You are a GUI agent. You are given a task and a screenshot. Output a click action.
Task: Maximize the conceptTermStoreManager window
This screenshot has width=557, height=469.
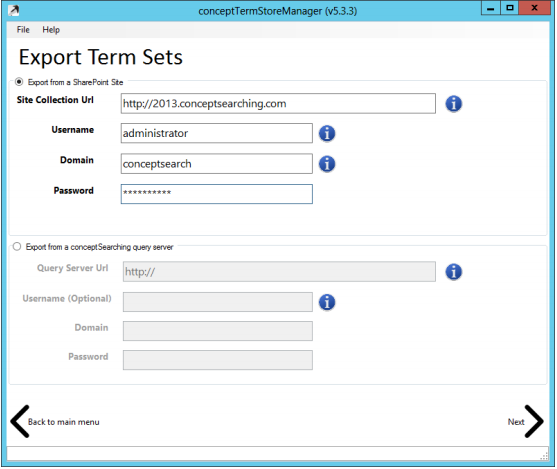coord(510,8)
